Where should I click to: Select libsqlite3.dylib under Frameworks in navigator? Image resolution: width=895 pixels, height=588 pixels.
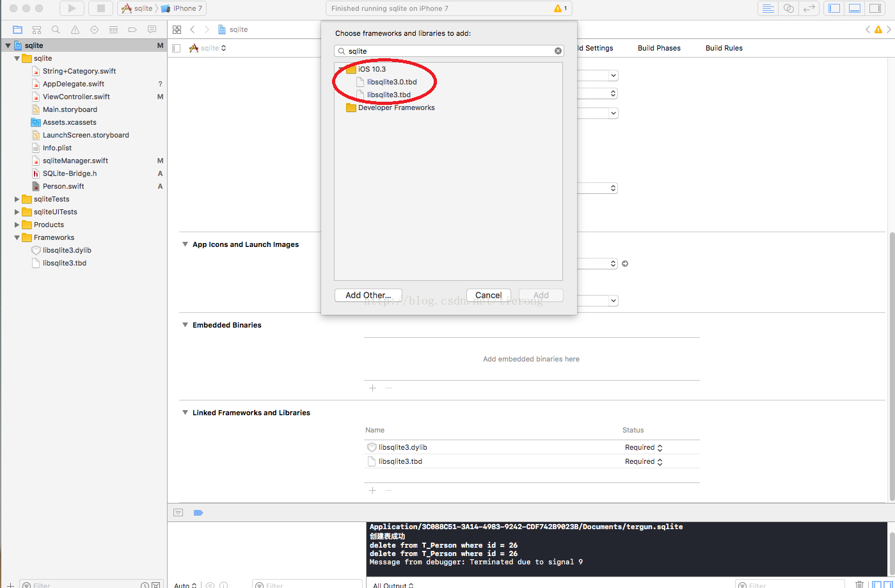(x=67, y=250)
